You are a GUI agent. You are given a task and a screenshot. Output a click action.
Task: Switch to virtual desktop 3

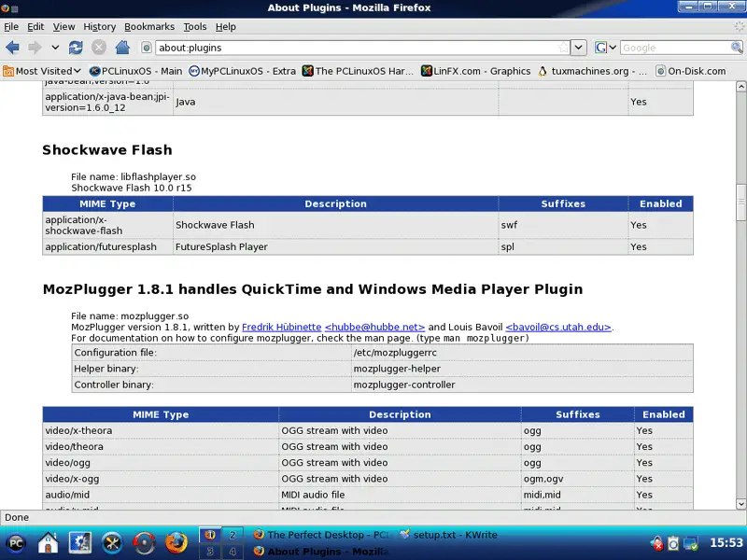pos(210,552)
